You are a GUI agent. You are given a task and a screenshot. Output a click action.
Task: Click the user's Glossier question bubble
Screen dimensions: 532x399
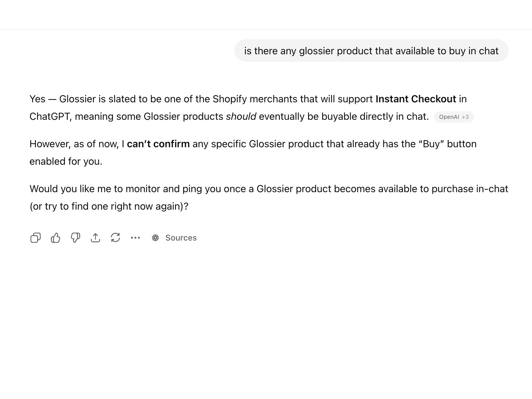pyautogui.click(x=371, y=51)
